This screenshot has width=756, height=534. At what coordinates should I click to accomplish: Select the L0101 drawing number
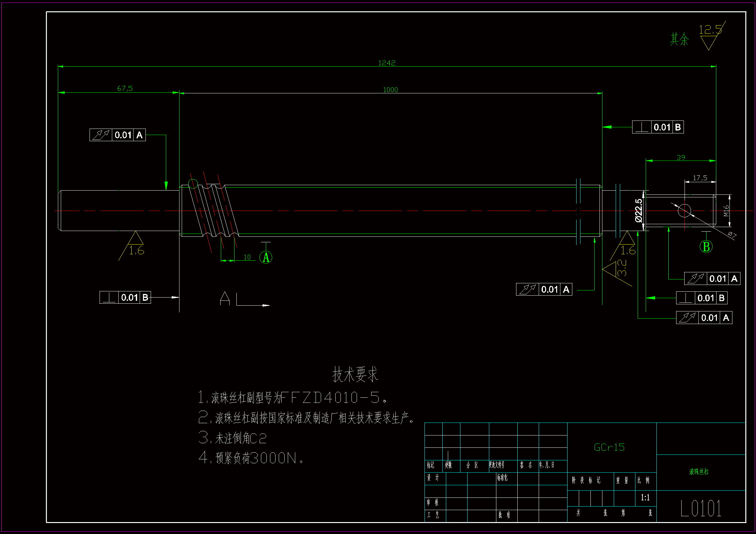tap(701, 508)
